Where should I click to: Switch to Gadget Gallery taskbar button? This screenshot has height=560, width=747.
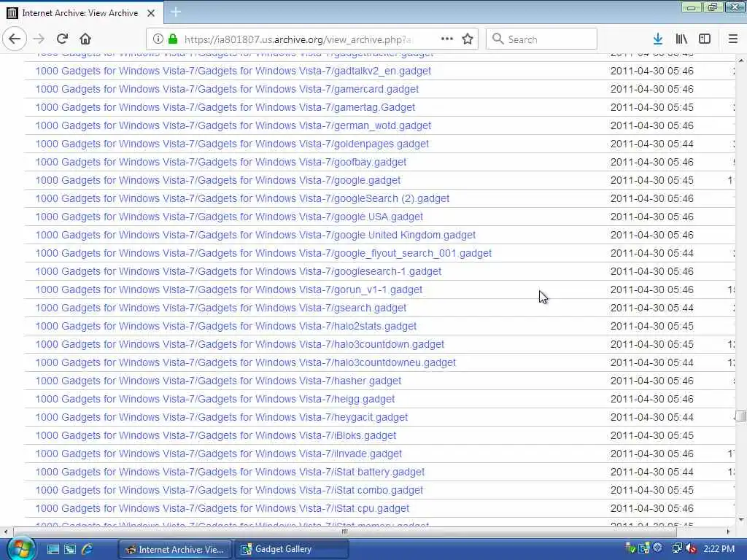292,549
